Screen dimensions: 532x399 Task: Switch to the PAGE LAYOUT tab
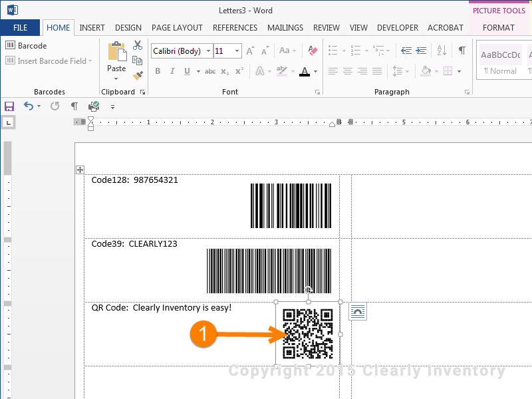point(177,27)
